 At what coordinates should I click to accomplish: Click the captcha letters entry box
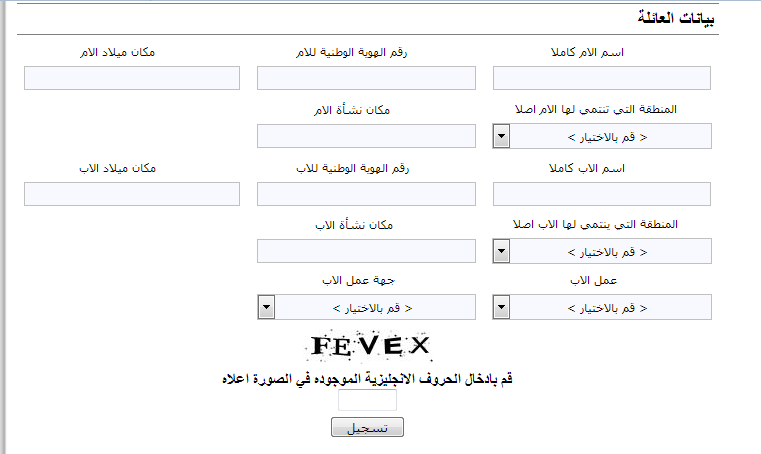tap(367, 401)
